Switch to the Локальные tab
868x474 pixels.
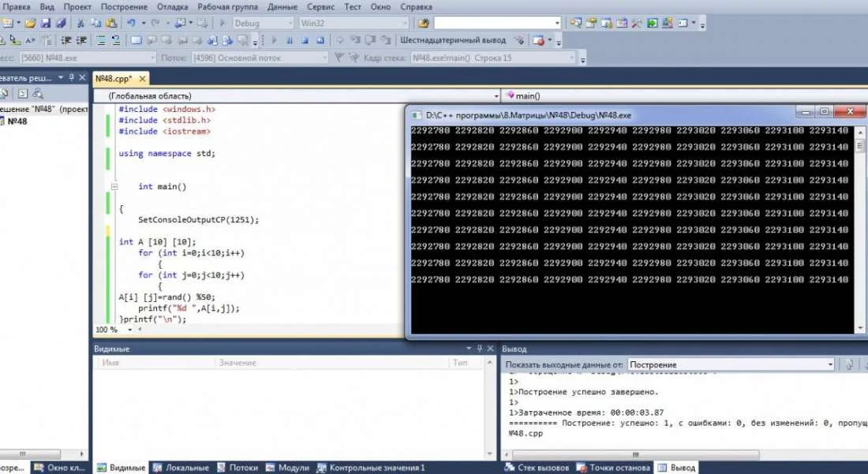pos(181,468)
